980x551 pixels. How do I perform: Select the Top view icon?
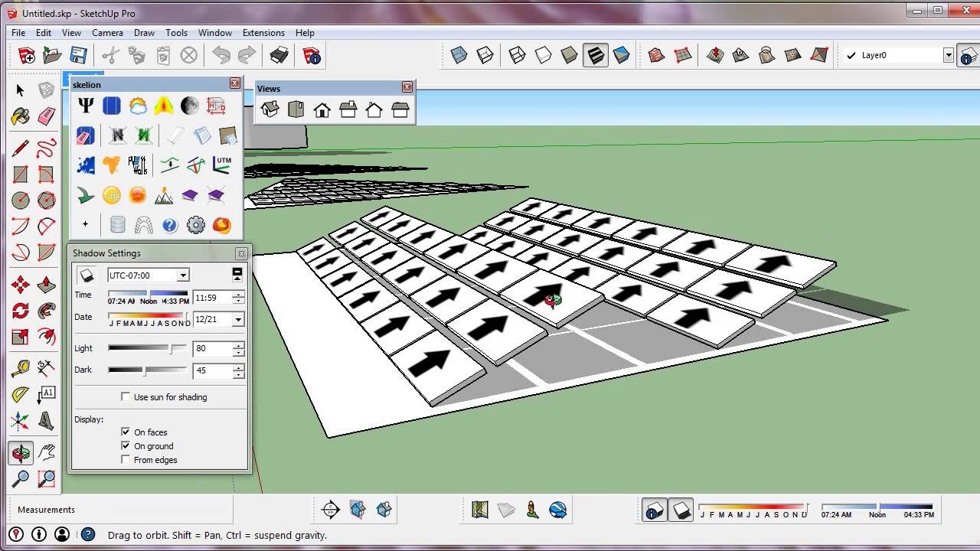click(x=296, y=109)
